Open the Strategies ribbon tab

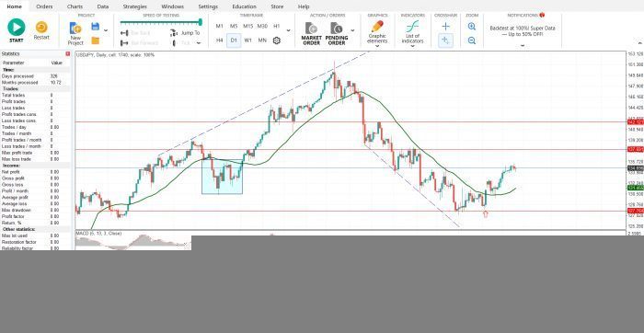pyautogui.click(x=134, y=6)
